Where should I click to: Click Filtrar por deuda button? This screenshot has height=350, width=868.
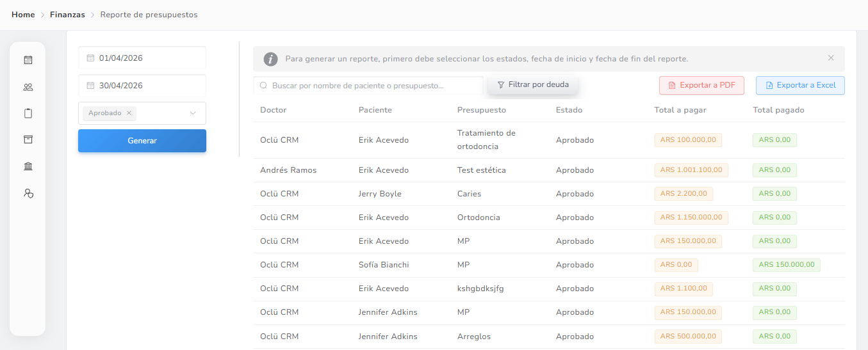(x=533, y=84)
